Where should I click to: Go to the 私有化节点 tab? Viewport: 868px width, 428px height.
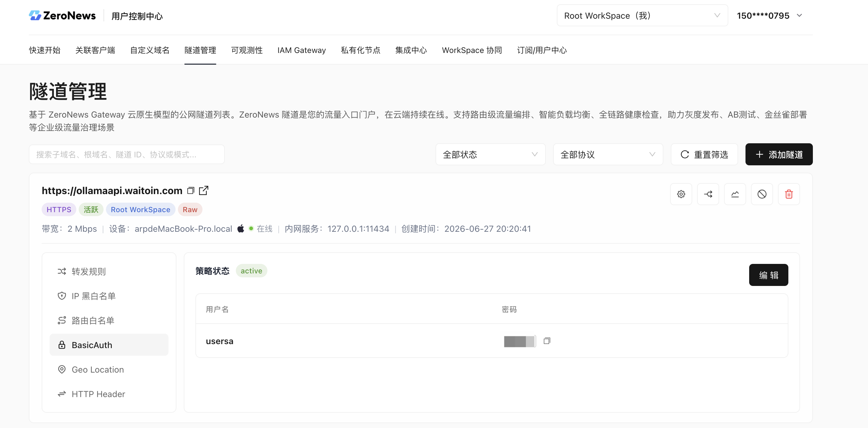pyautogui.click(x=360, y=50)
